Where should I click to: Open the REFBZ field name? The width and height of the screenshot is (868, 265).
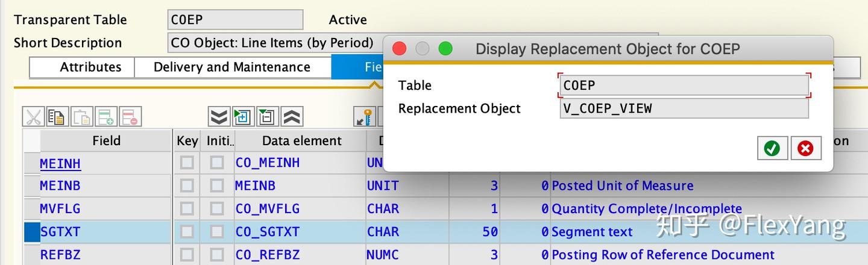[x=60, y=255]
